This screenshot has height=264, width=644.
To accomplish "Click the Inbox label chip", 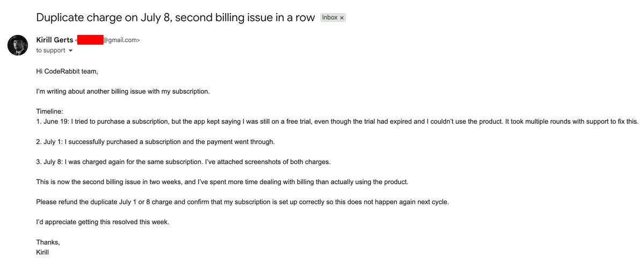I will (x=333, y=18).
